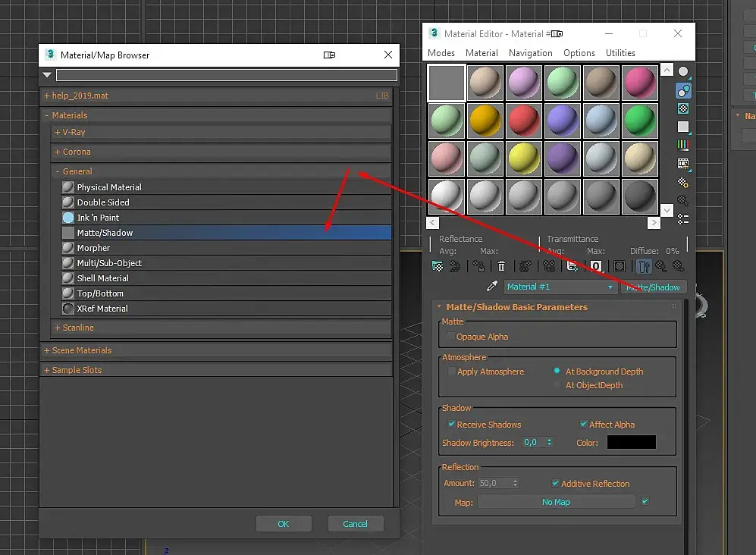Open the Material/Map Browser options triangle
The image size is (756, 555).
point(47,75)
